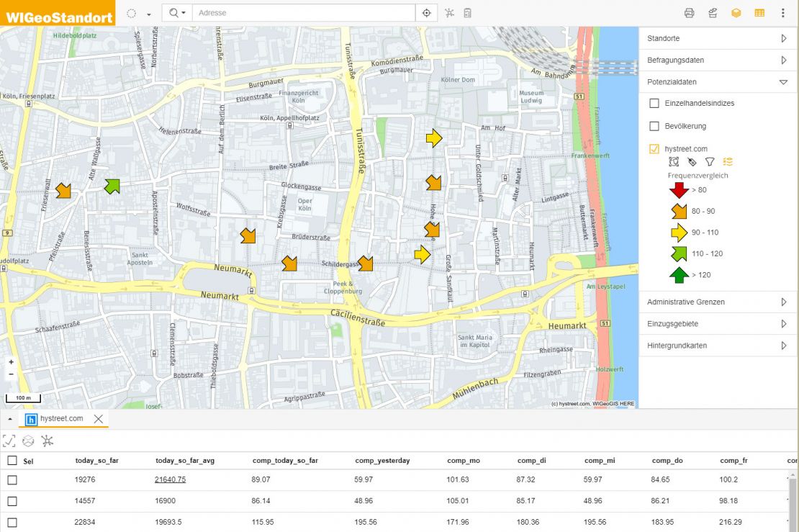The height and width of the screenshot is (532, 799).
Task: Click the Adresse search field
Action: 304,13
